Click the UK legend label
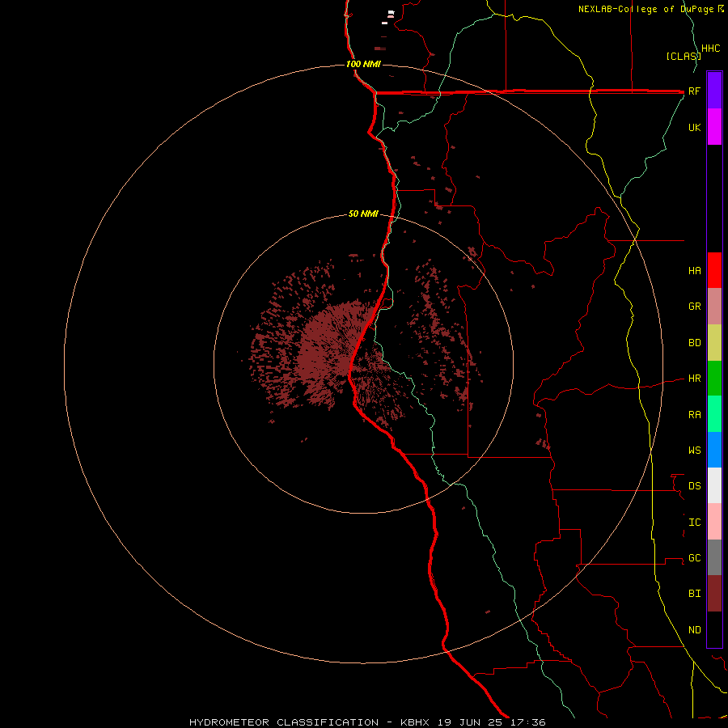The image size is (728, 728). [x=695, y=127]
